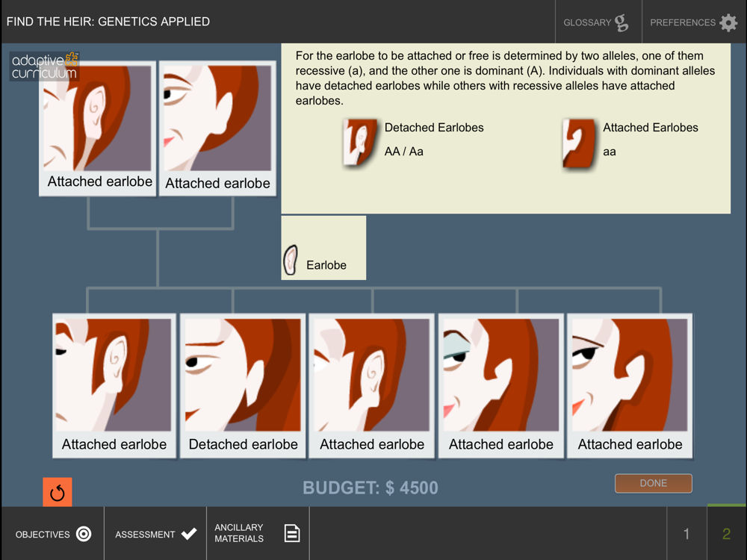Screen dimensions: 747x560
Task: Click the Glossary 'g' icon
Action: (622, 22)
